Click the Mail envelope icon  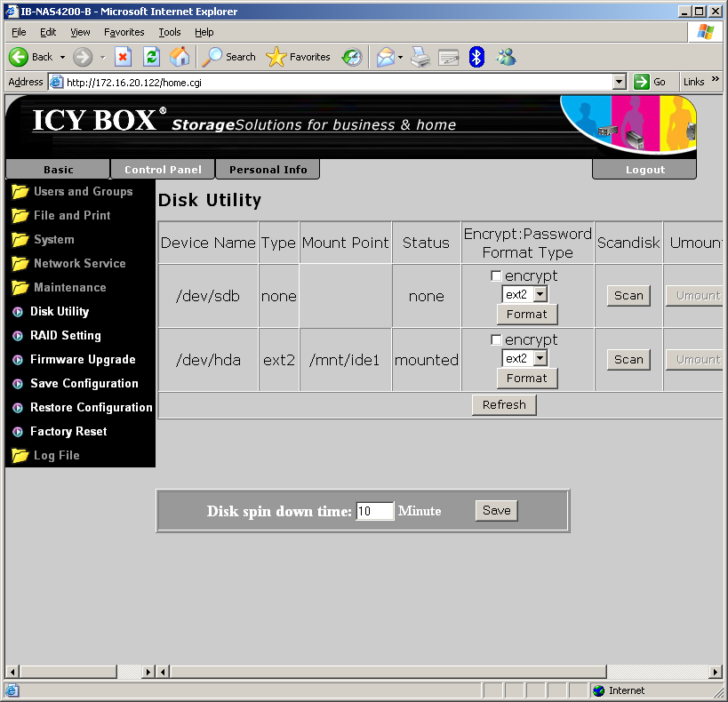[x=386, y=58]
